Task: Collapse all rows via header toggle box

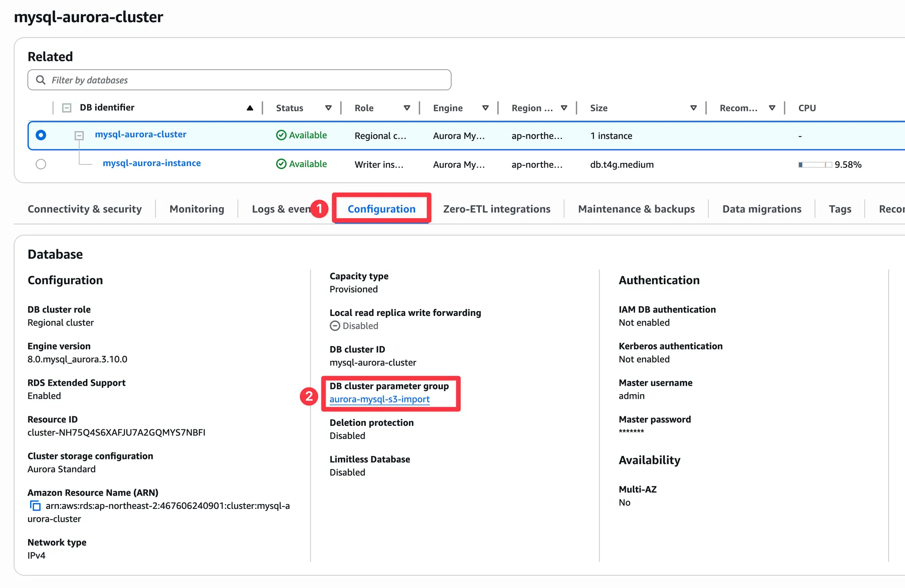Action: pyautogui.click(x=67, y=108)
